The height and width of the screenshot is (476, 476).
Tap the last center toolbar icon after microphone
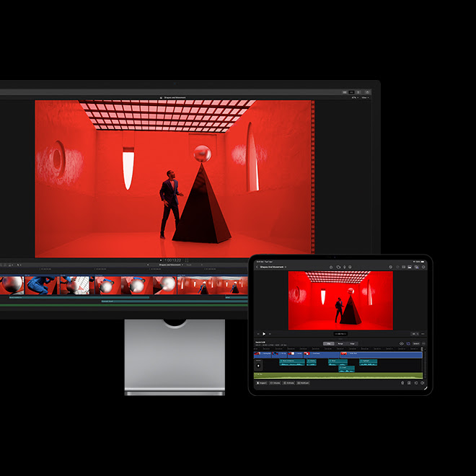(350, 267)
